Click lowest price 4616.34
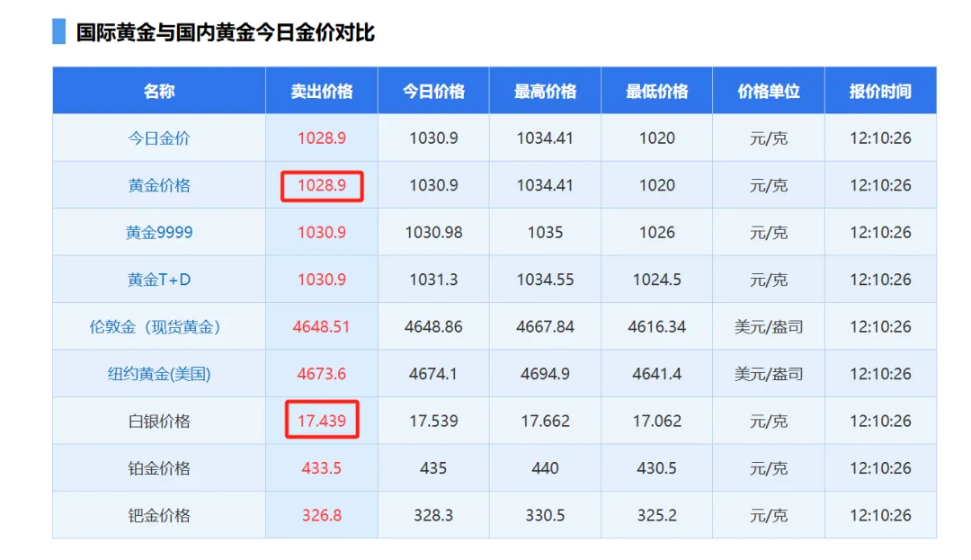The height and width of the screenshot is (560, 971). point(657,326)
